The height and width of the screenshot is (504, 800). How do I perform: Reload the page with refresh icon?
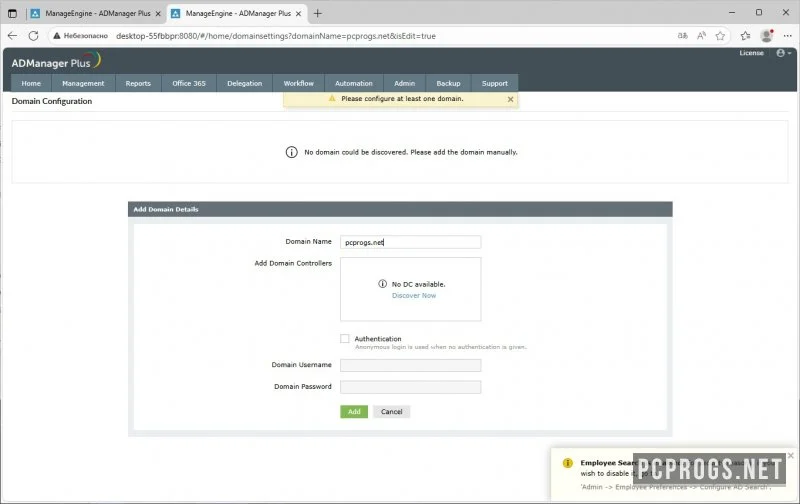coord(34,36)
